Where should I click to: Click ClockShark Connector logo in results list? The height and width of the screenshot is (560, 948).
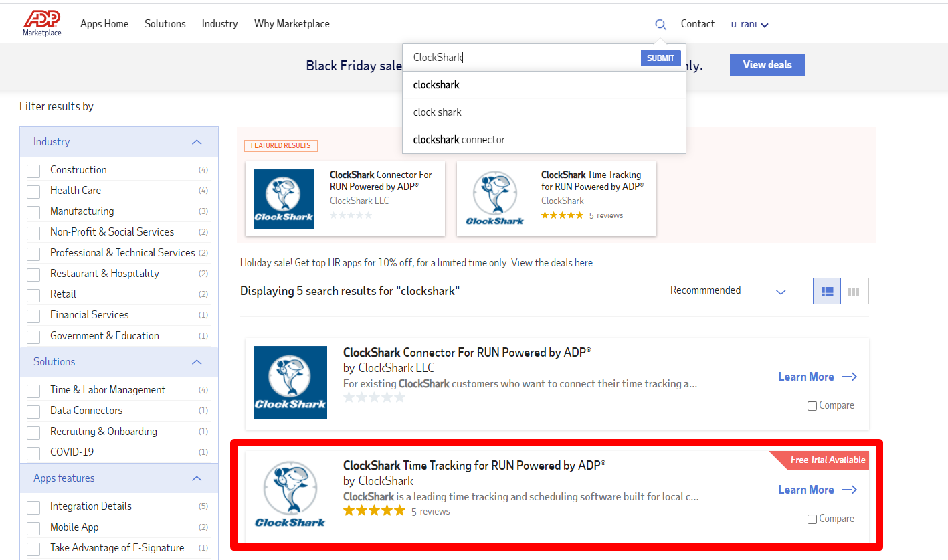click(x=290, y=383)
